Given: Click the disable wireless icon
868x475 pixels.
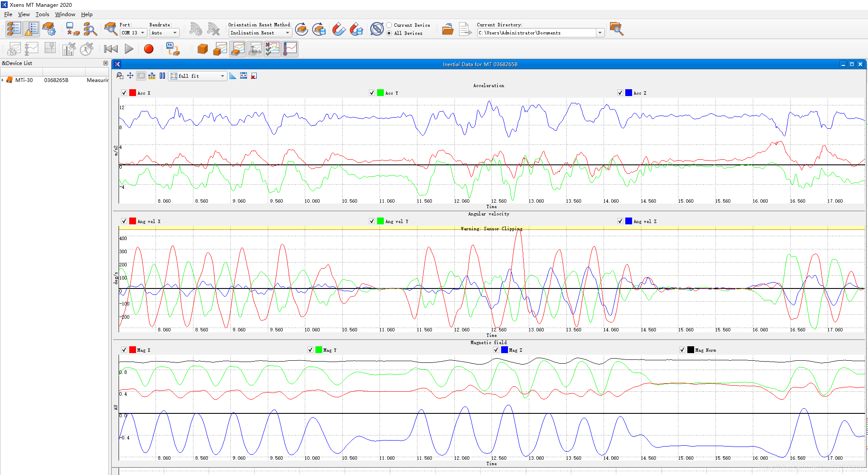Looking at the screenshot, I should tap(213, 29).
